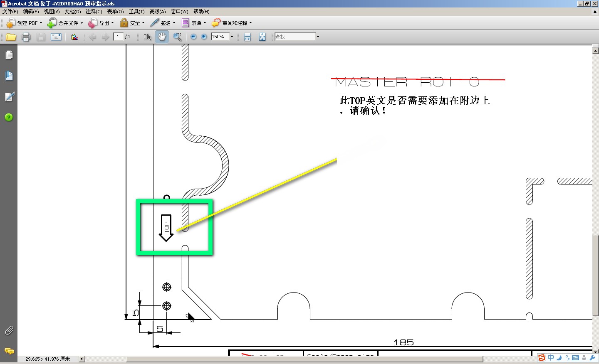The width and height of the screenshot is (599, 364).
Task: Open the Attachments paperclip panel
Action: tap(9, 330)
